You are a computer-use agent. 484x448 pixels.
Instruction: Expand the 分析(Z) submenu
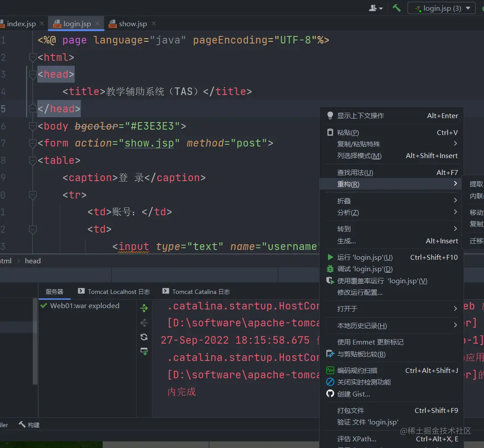[392, 212]
